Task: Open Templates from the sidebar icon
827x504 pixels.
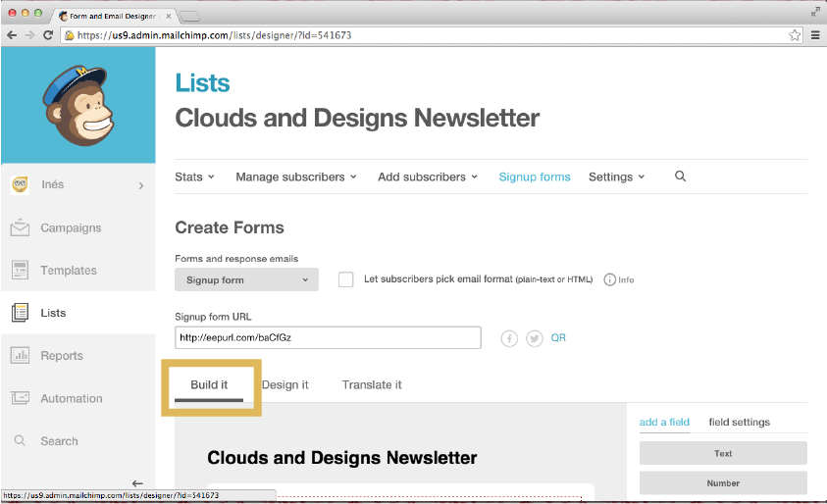Action: [x=20, y=270]
